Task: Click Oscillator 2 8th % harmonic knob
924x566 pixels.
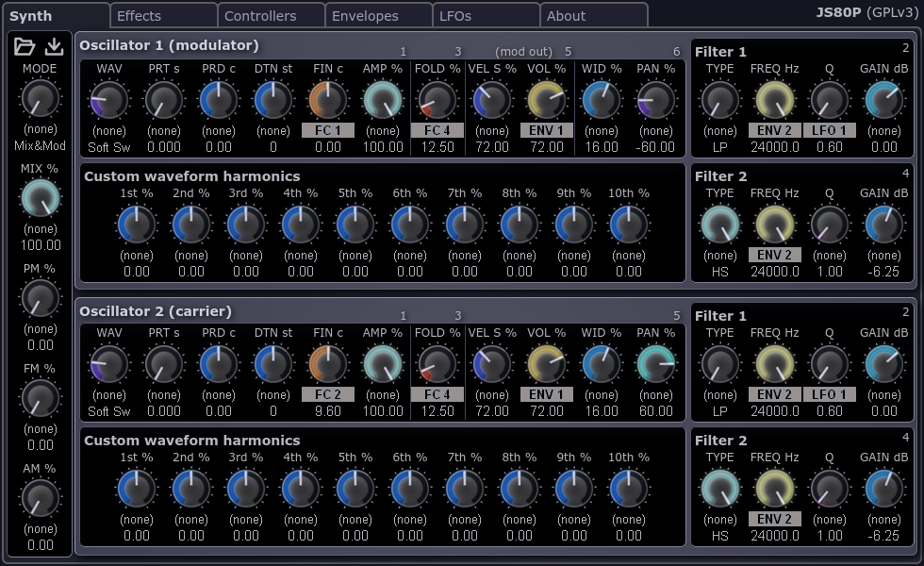Action: 520,489
